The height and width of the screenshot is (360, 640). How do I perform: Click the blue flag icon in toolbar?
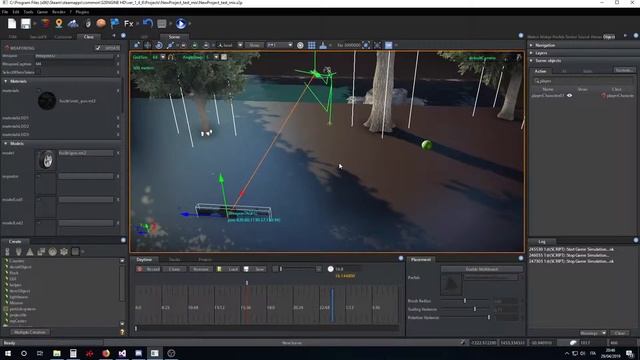pos(115,23)
